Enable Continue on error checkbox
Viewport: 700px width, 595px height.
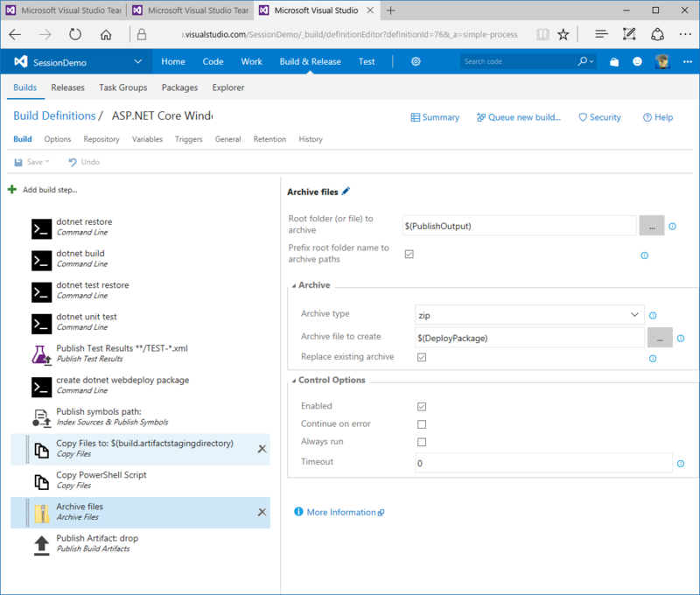point(422,424)
